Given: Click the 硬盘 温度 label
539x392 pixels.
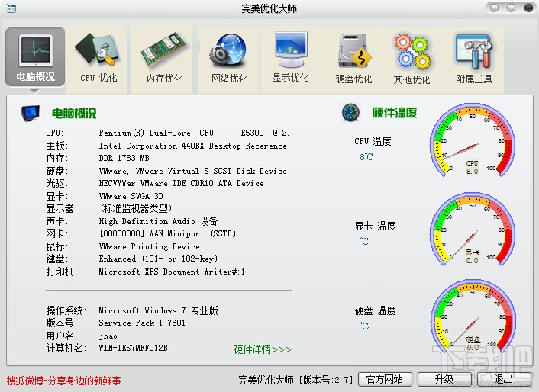Looking at the screenshot, I should click(375, 310).
